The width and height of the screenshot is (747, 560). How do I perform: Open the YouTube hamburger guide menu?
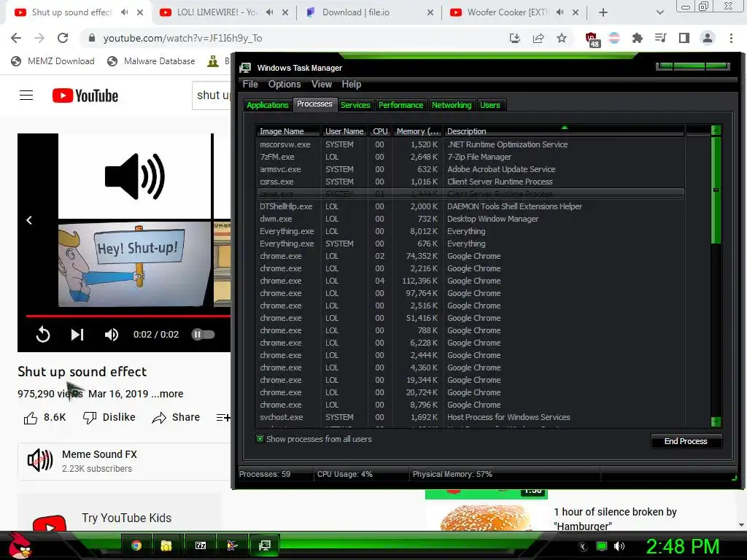26,96
